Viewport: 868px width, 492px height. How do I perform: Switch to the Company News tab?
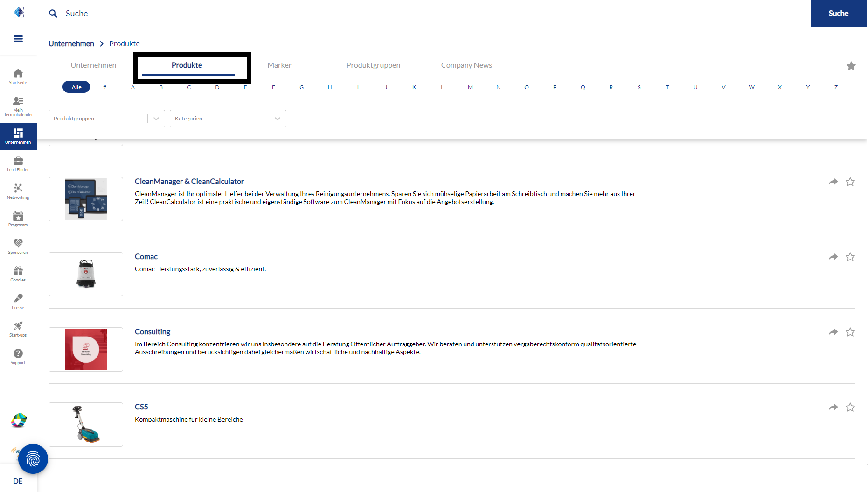467,65
